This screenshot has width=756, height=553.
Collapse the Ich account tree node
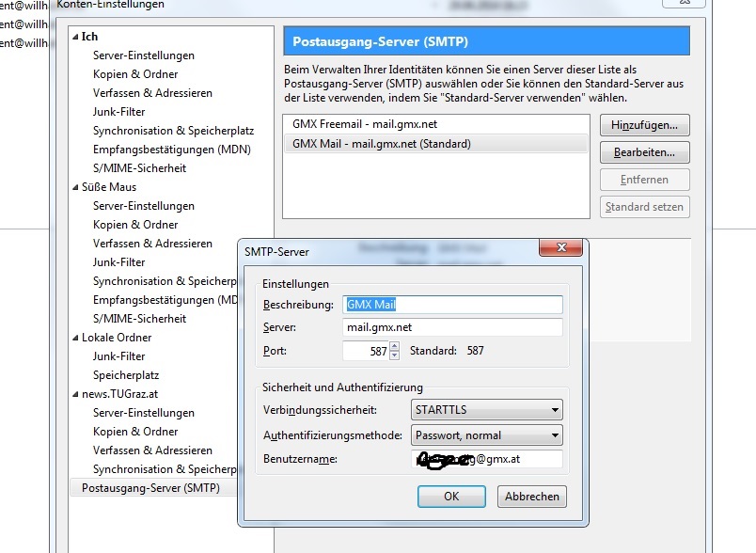coord(75,37)
